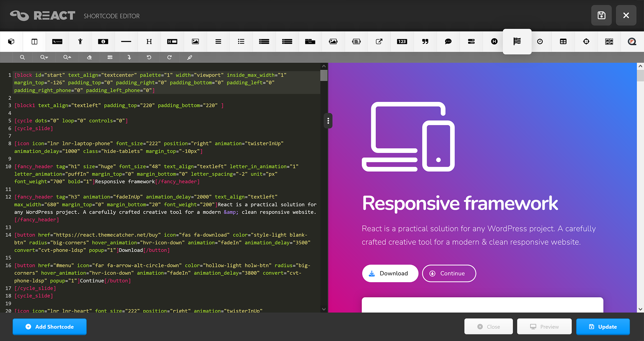Insert a Button shortcode from the toolbar
Screen dimensions: 644x341
[57, 42]
